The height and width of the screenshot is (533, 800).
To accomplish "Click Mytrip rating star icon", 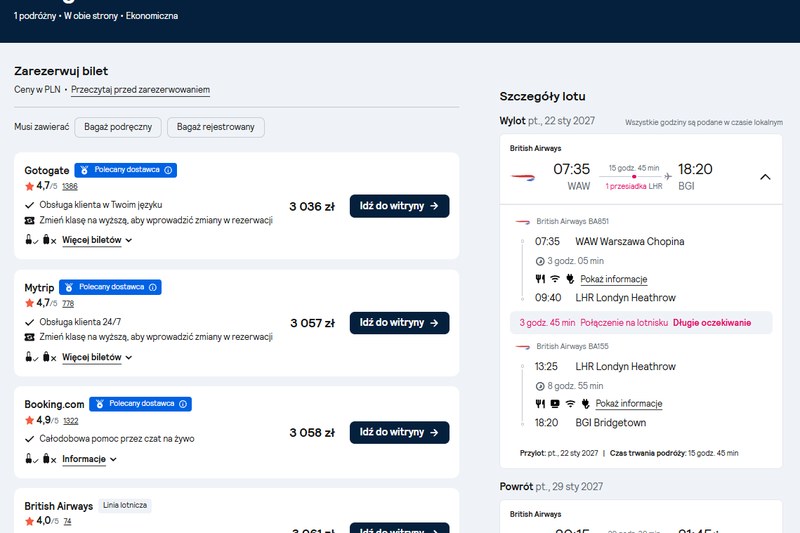I will point(29,303).
